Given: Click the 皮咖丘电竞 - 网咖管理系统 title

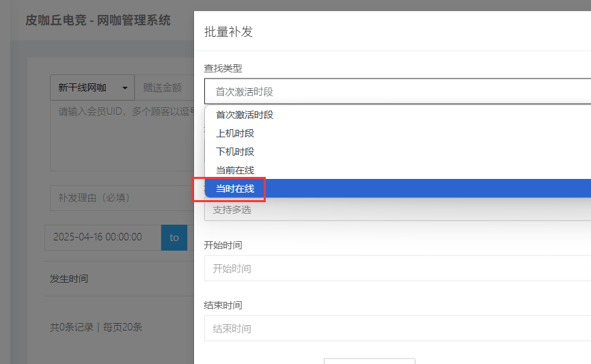Looking at the screenshot, I should pyautogui.click(x=98, y=20).
